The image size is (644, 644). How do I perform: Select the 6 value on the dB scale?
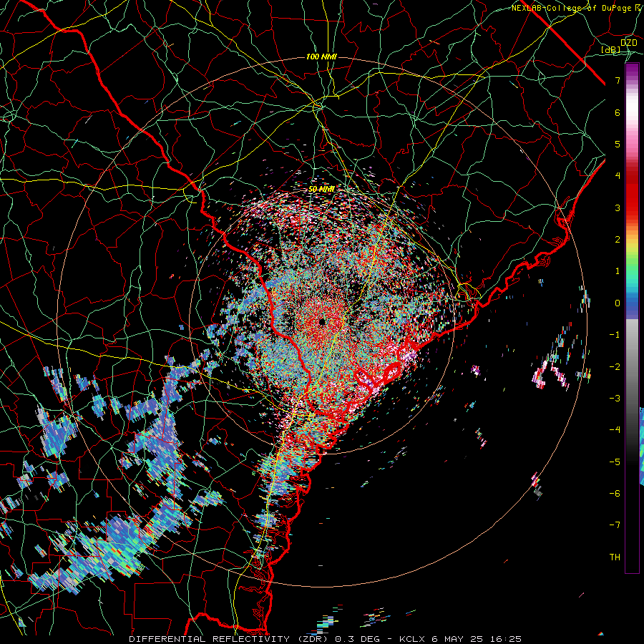pyautogui.click(x=618, y=112)
